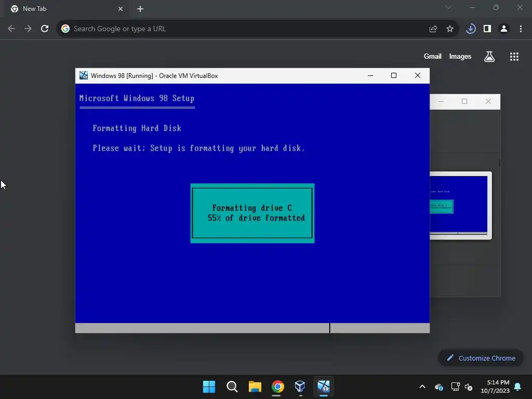Go back with Chrome back arrow
The height and width of the screenshot is (399, 532).
click(x=11, y=29)
